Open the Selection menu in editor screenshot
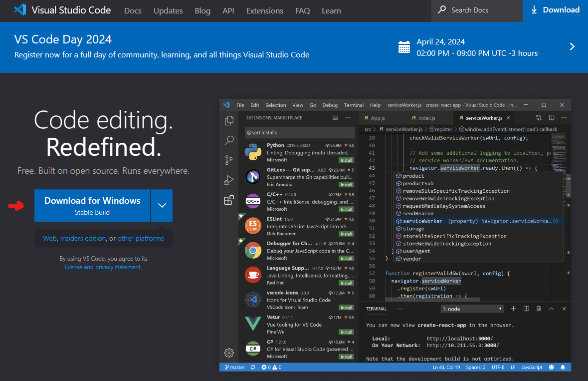The height and width of the screenshot is (381, 588). (276, 105)
